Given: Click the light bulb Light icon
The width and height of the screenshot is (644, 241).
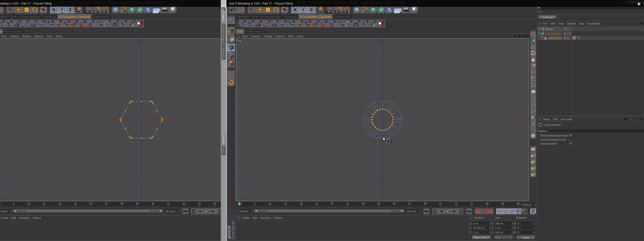Looking at the screenshot, I should click(x=414, y=10).
